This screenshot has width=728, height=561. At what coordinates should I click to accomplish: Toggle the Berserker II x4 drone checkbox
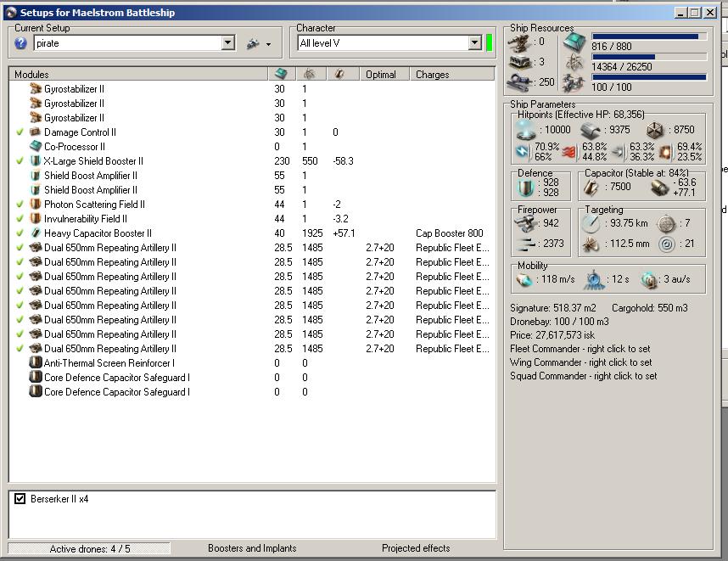click(20, 499)
